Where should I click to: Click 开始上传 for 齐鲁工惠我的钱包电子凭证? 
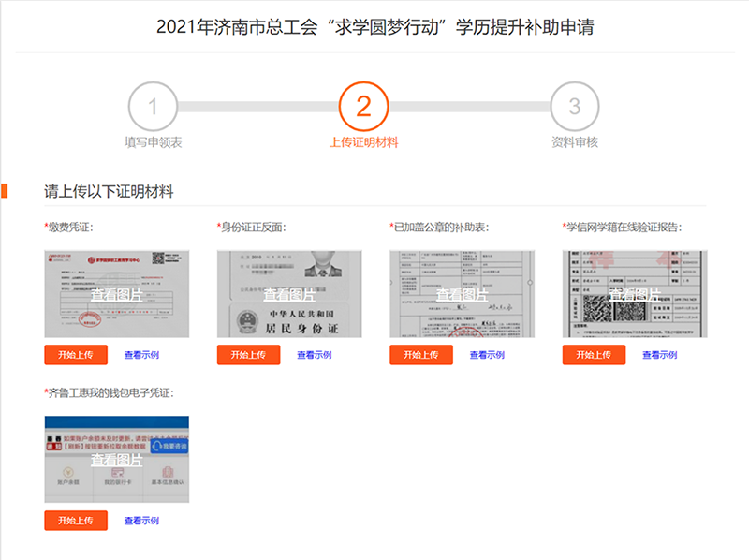tap(76, 521)
